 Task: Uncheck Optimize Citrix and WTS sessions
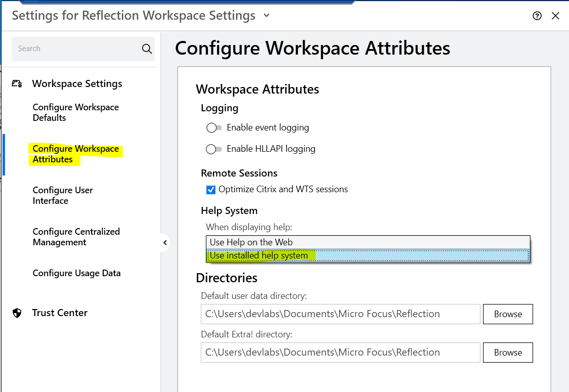click(211, 190)
